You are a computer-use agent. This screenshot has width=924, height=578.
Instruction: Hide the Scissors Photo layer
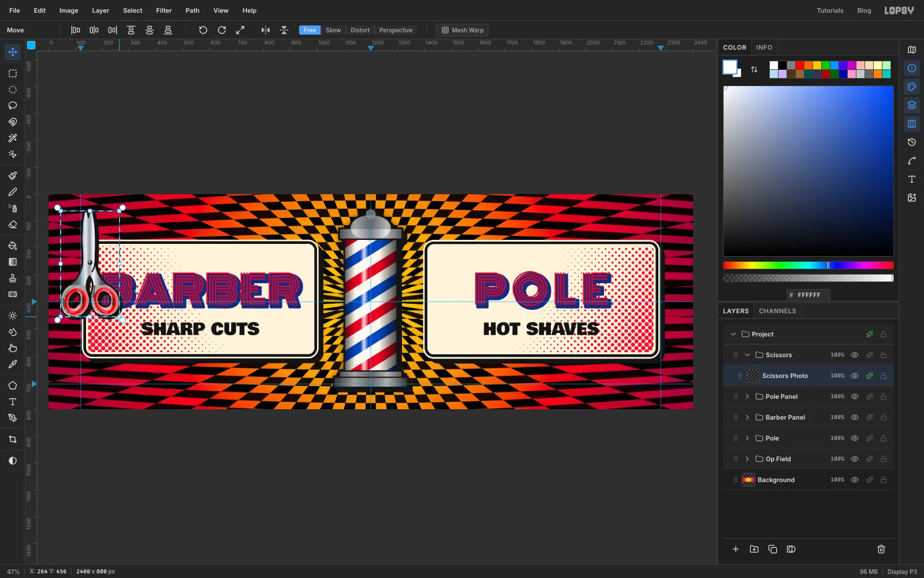click(x=855, y=376)
